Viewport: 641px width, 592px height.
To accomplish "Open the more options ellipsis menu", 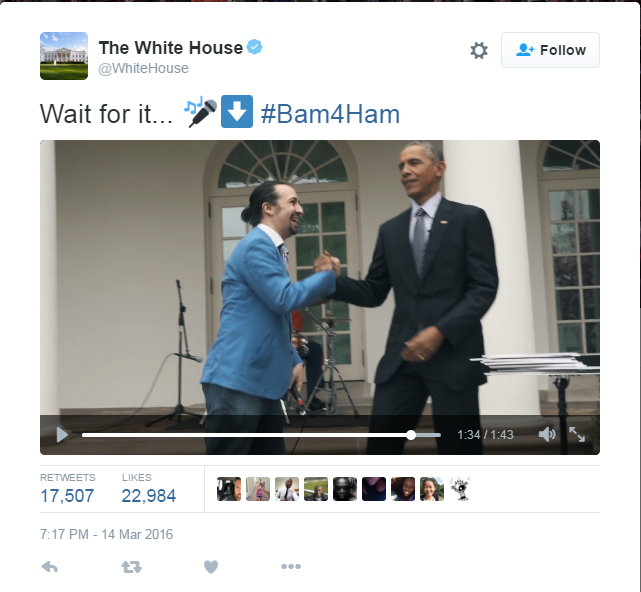I will (x=291, y=566).
